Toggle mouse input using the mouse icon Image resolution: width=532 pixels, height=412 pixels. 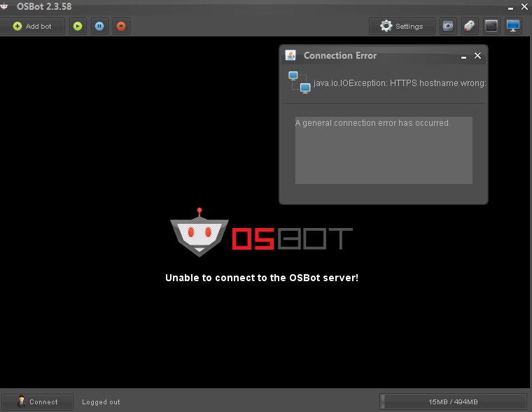point(470,26)
